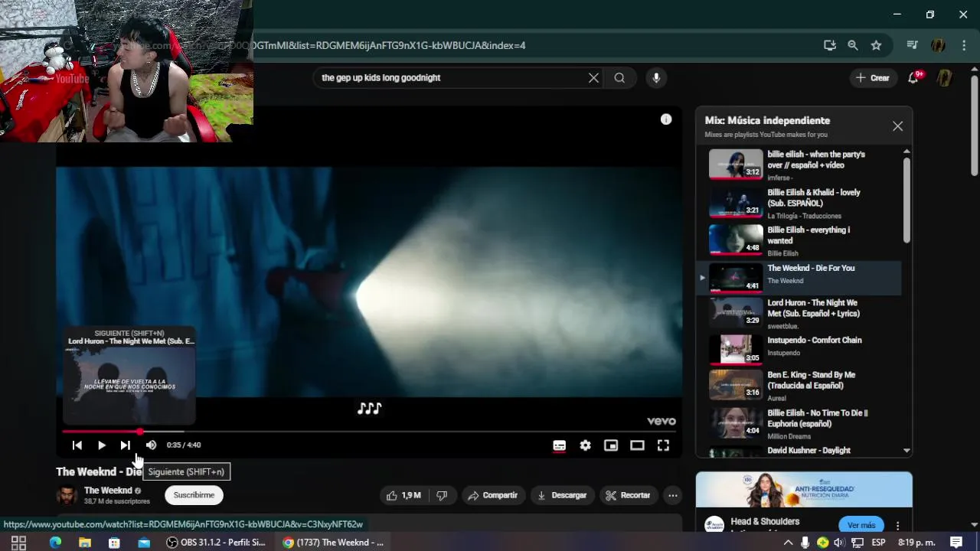The height and width of the screenshot is (551, 980).
Task: Open the taskbar microphone tray icon
Action: tap(805, 543)
